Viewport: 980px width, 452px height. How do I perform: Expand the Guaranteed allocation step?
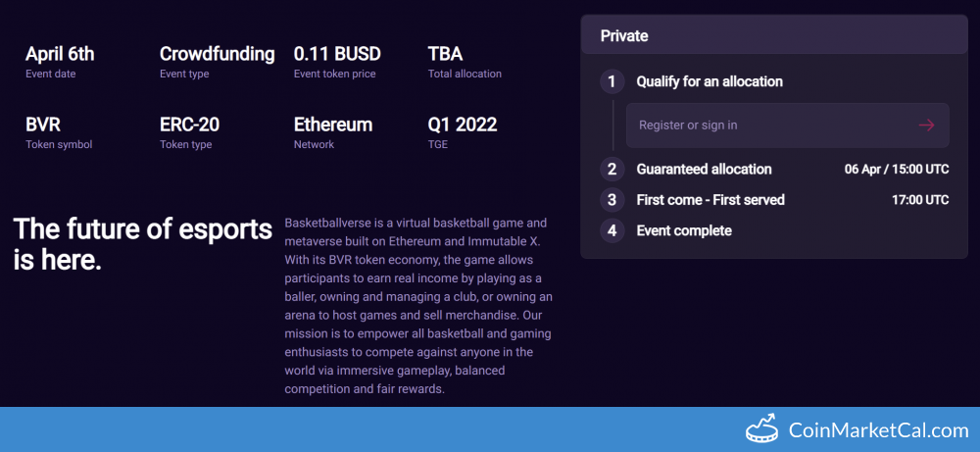(704, 170)
